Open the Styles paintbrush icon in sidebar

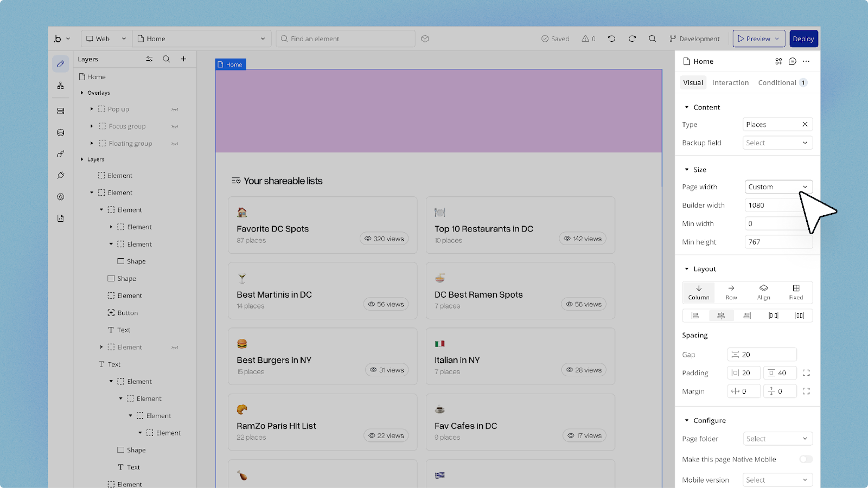tap(61, 154)
